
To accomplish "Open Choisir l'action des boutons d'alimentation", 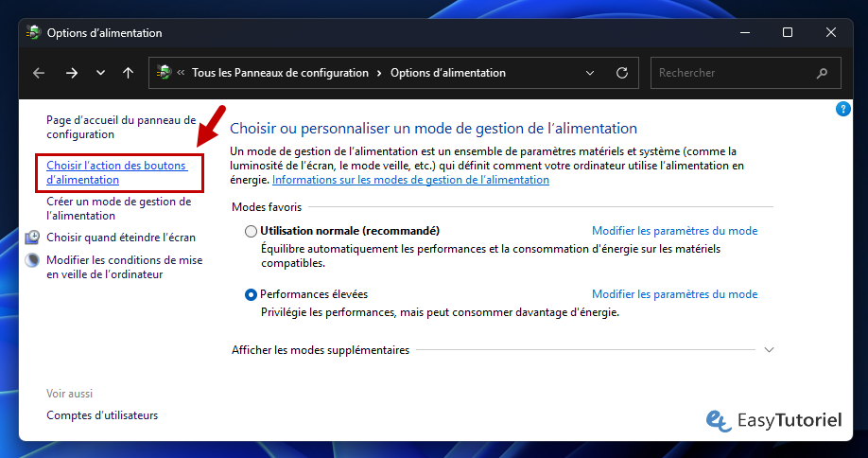I will (117, 172).
